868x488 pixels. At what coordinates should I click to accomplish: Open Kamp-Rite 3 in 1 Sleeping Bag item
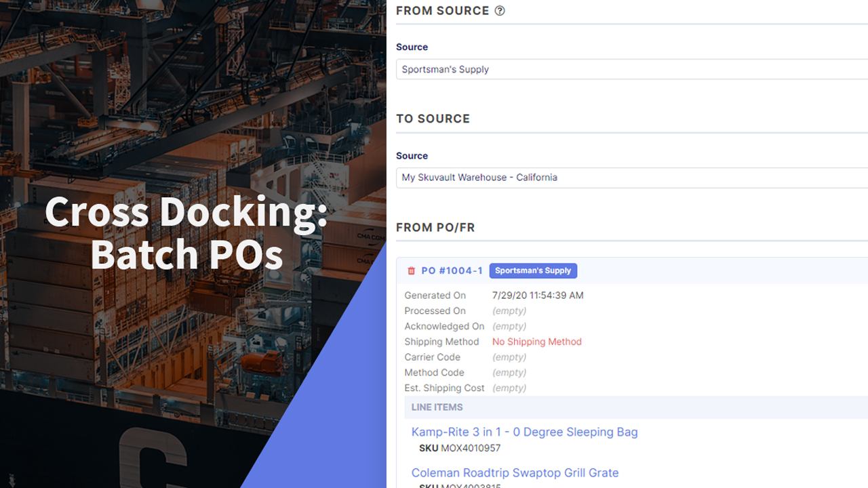coord(524,432)
